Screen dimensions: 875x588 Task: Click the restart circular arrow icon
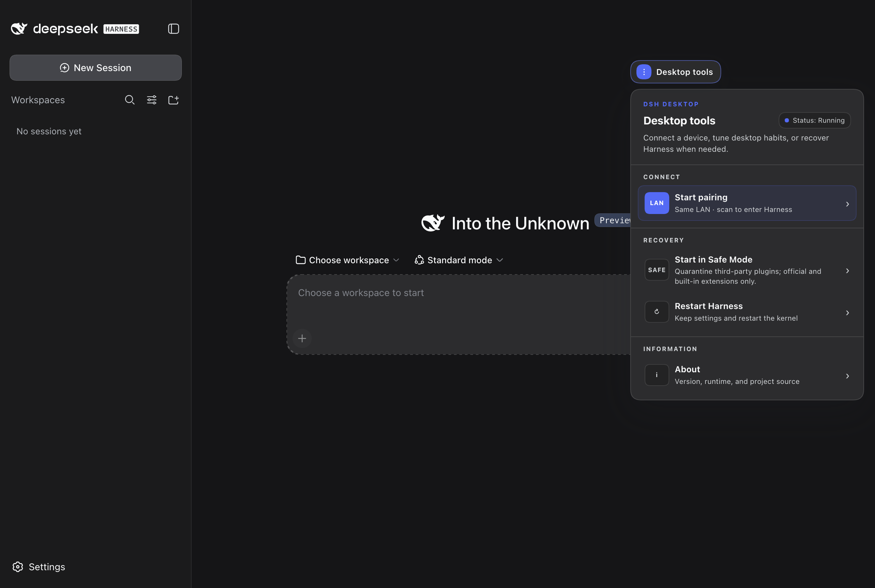tap(657, 312)
